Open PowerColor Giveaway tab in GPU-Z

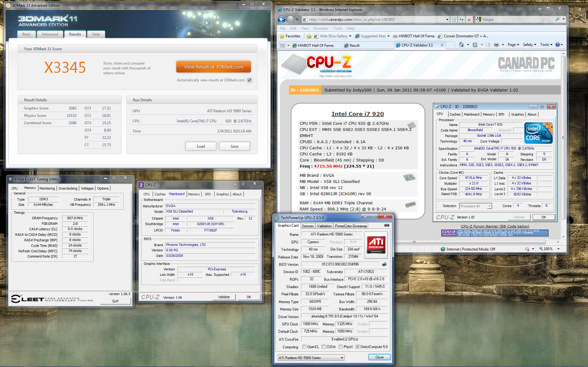tap(351, 226)
